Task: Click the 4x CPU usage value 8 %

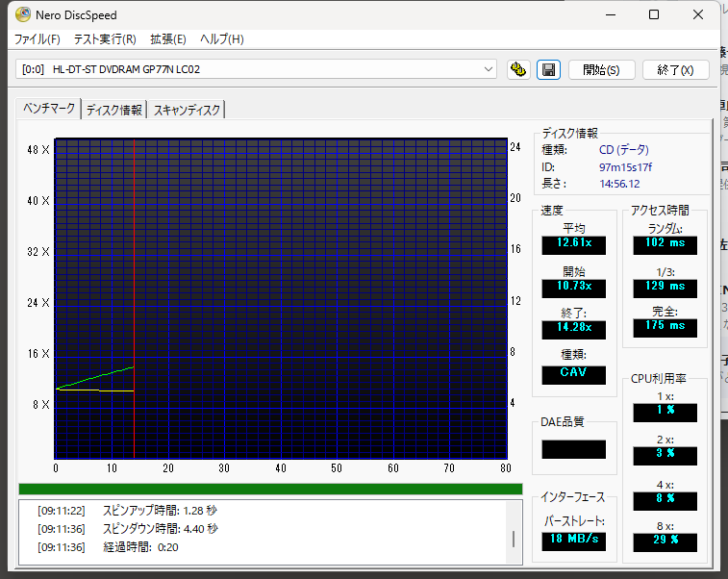Action: [665, 499]
